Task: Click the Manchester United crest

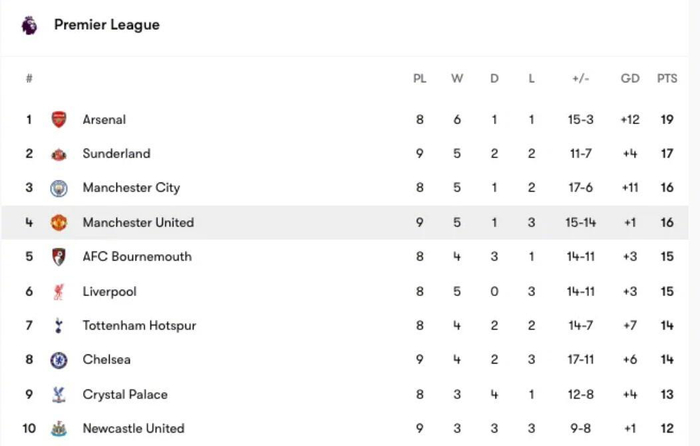Action: 59,222
